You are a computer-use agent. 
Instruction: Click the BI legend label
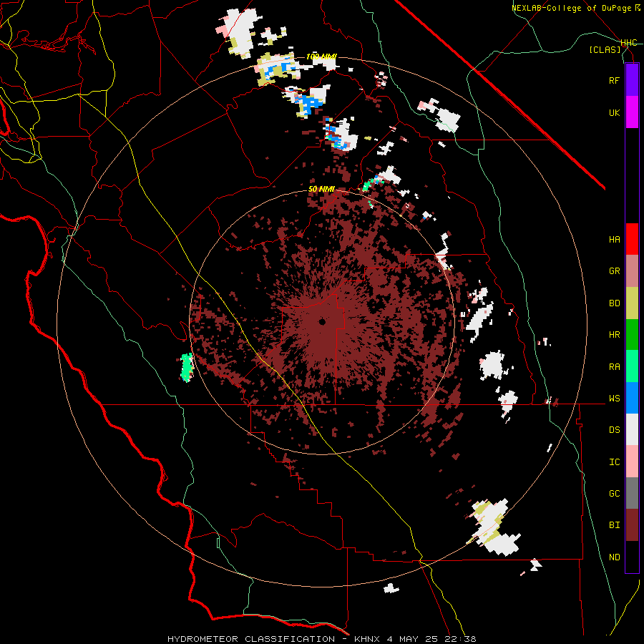pos(614,525)
